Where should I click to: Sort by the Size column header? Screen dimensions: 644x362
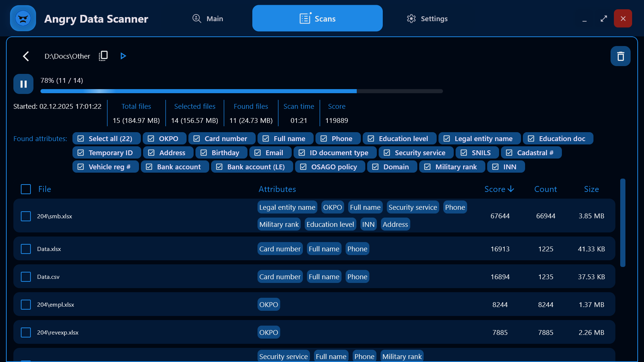point(591,189)
